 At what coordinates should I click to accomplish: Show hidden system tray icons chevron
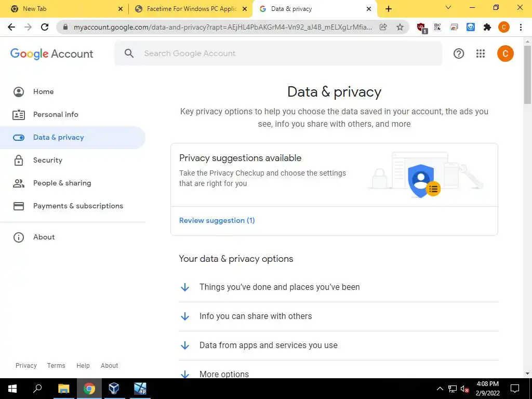tap(440, 389)
